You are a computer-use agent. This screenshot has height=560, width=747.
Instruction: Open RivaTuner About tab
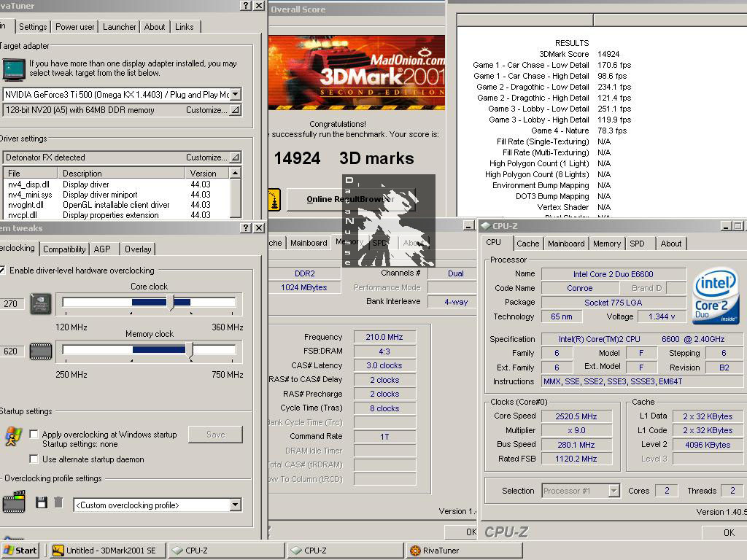point(155,27)
